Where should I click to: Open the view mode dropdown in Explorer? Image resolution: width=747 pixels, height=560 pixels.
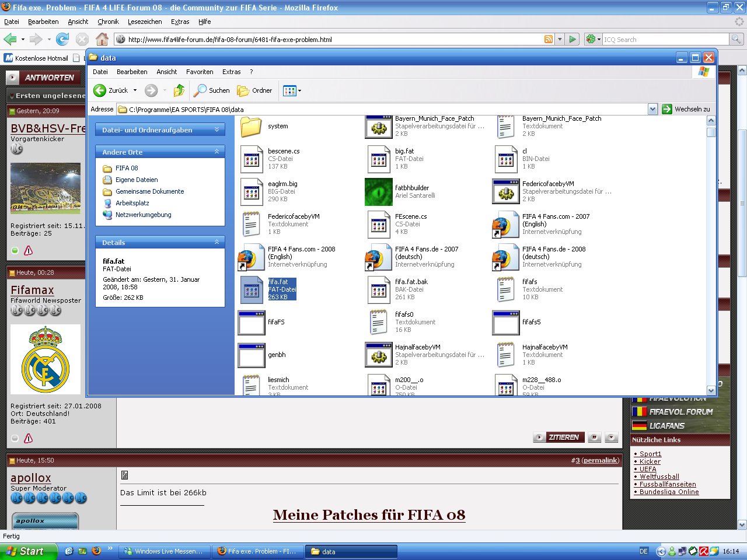[292, 90]
